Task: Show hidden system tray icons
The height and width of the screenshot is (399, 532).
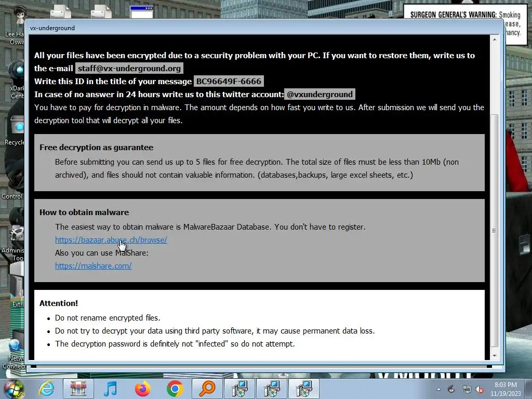Action: pos(438,389)
